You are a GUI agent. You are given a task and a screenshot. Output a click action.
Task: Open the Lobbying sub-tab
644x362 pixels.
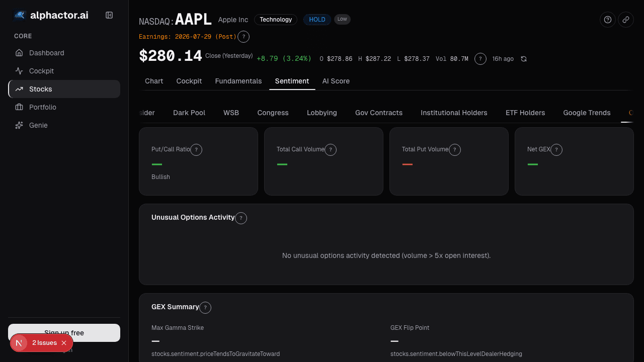(322, 113)
